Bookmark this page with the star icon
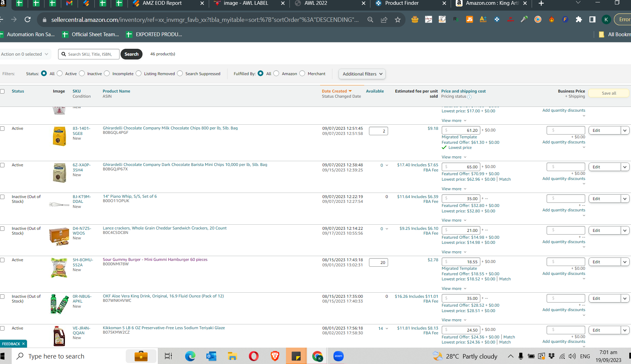 pyautogui.click(x=398, y=20)
